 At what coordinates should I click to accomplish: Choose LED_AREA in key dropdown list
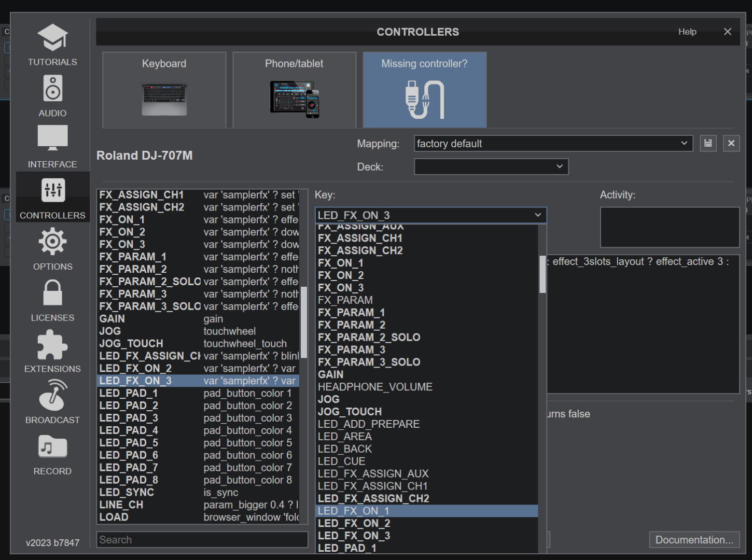pos(427,437)
